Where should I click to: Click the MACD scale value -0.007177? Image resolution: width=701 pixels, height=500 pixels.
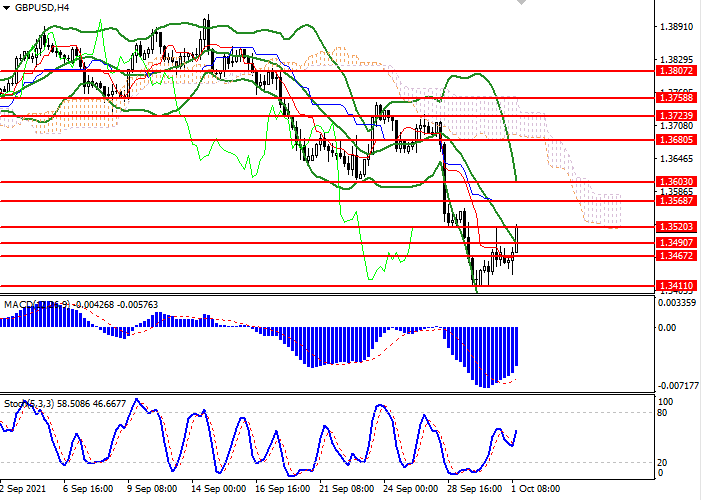coord(679,386)
